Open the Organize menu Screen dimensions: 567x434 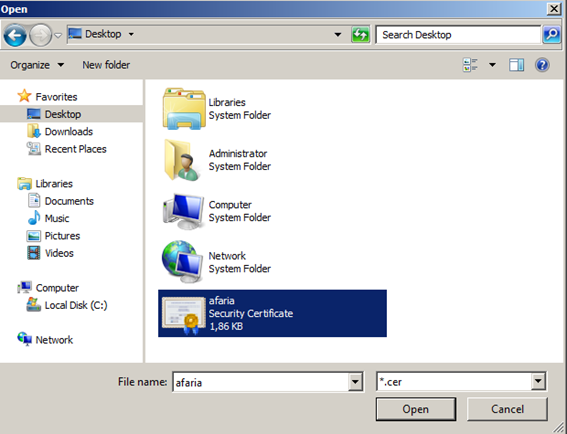(37, 65)
